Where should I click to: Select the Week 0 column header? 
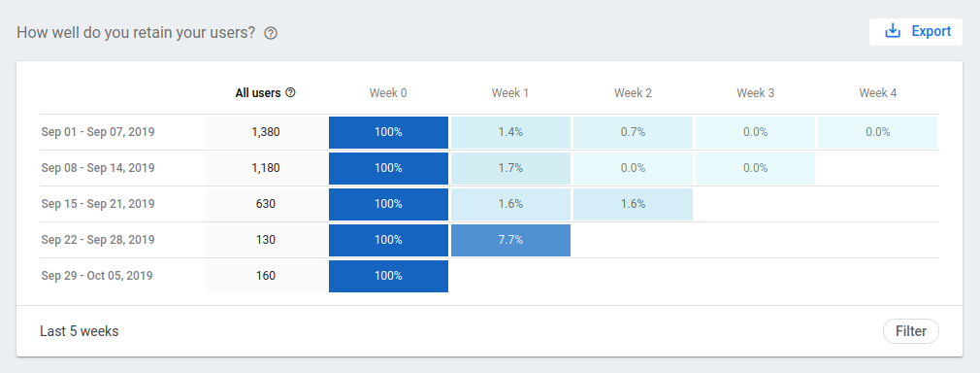pyautogui.click(x=388, y=93)
